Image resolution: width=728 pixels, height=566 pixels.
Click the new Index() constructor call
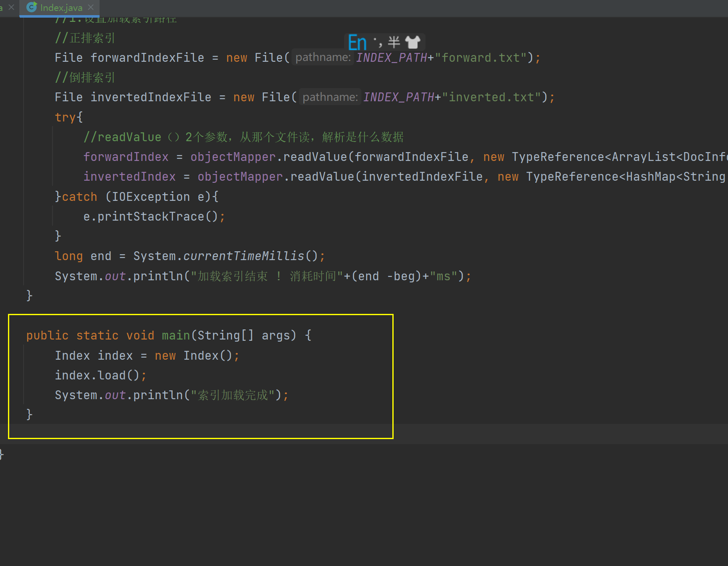(x=194, y=355)
